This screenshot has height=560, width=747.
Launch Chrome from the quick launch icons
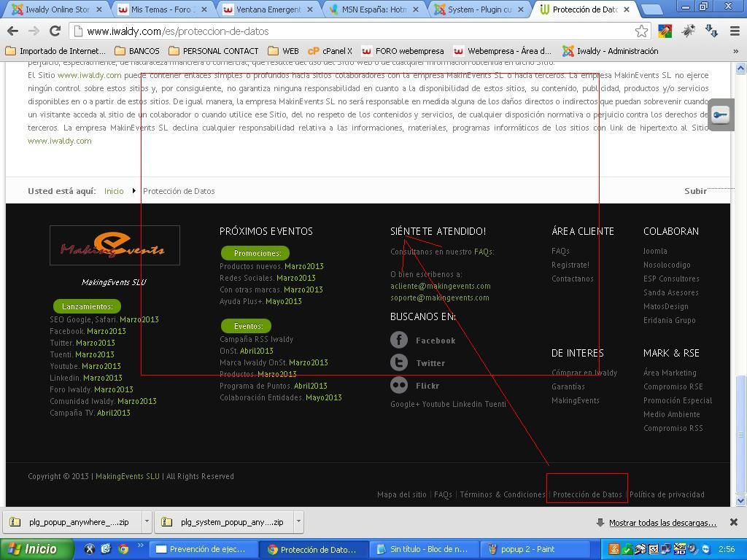tap(123, 549)
